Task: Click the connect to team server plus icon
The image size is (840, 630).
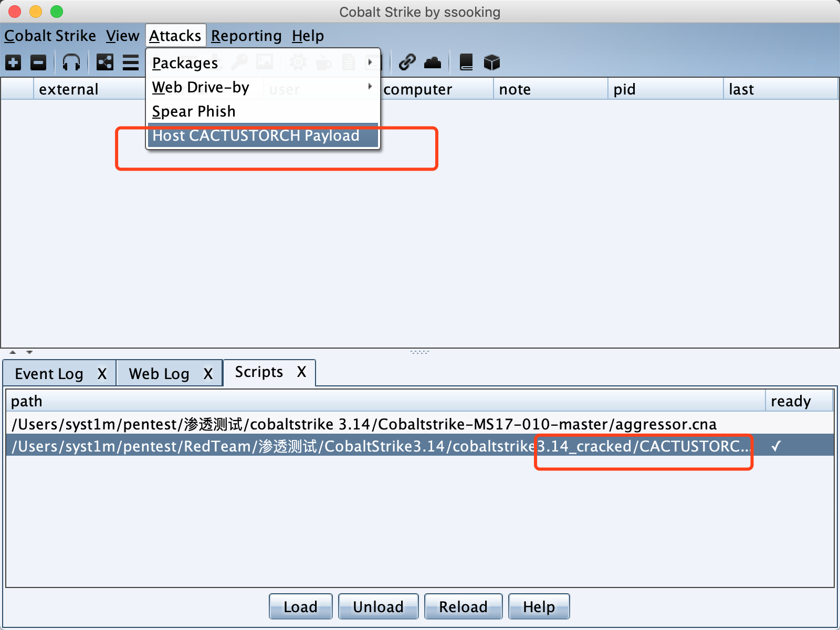Action: coord(13,62)
